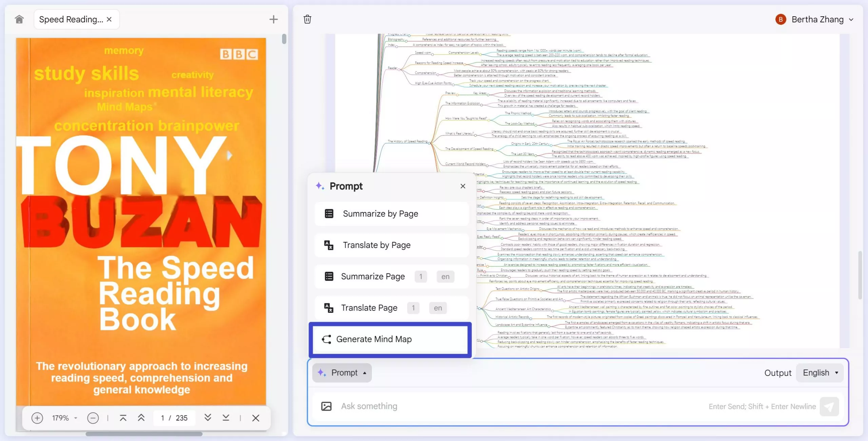Click the Translate Page icon
868x441 pixels.
[x=329, y=308]
